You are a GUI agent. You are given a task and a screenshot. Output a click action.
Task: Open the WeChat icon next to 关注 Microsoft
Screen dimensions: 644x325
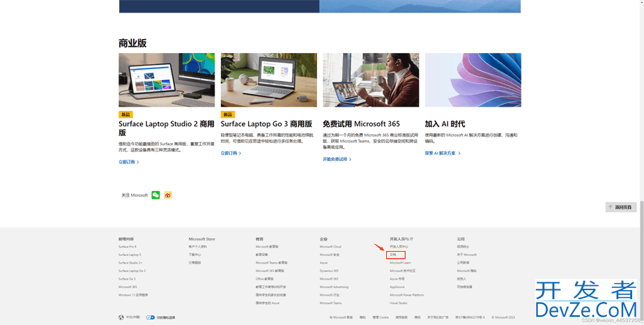click(155, 195)
